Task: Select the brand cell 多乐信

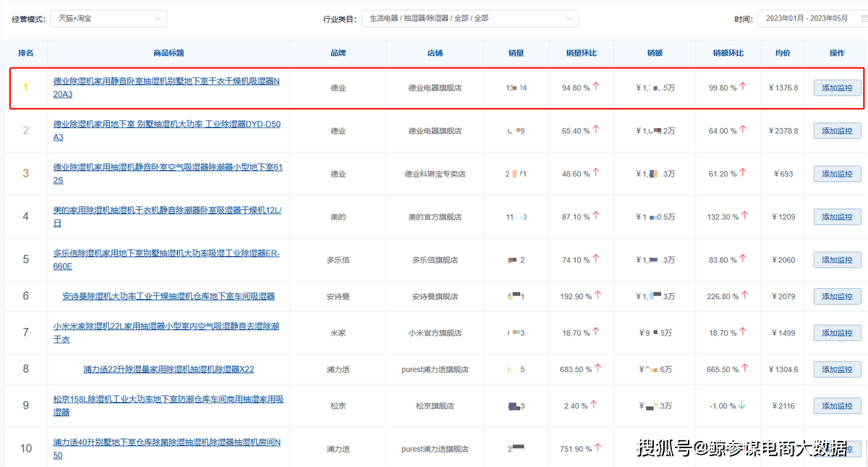Action: pos(338,260)
